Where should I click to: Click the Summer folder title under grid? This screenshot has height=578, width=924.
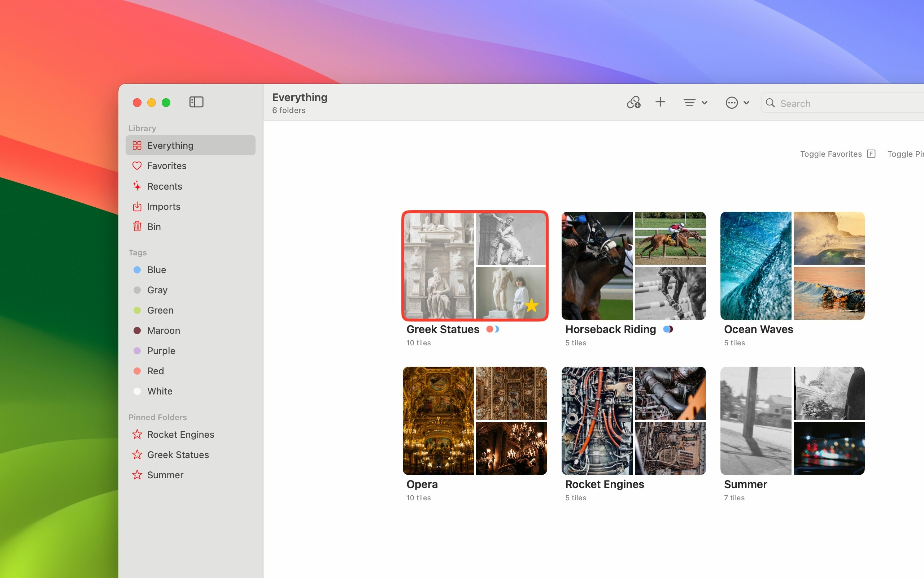[x=745, y=484]
